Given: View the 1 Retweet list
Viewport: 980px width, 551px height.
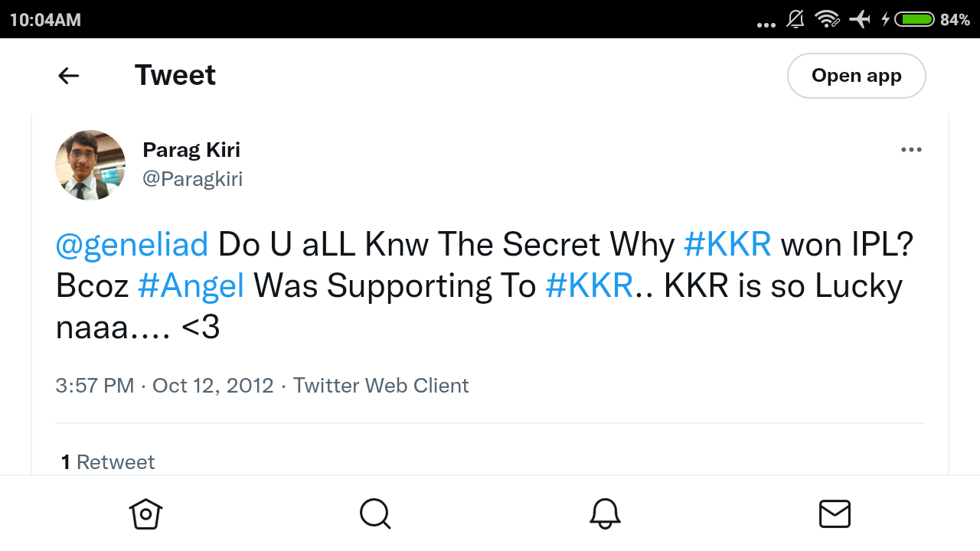Looking at the screenshot, I should tap(108, 462).
